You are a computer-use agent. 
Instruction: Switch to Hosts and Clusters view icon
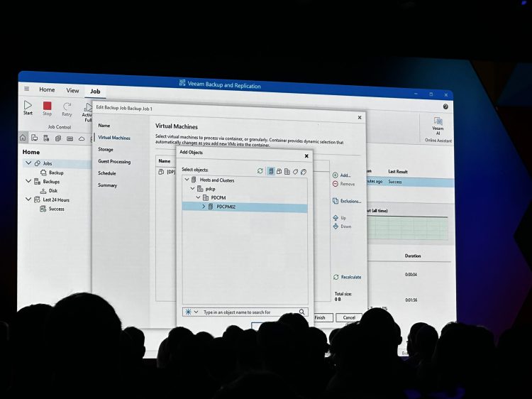[x=271, y=171]
